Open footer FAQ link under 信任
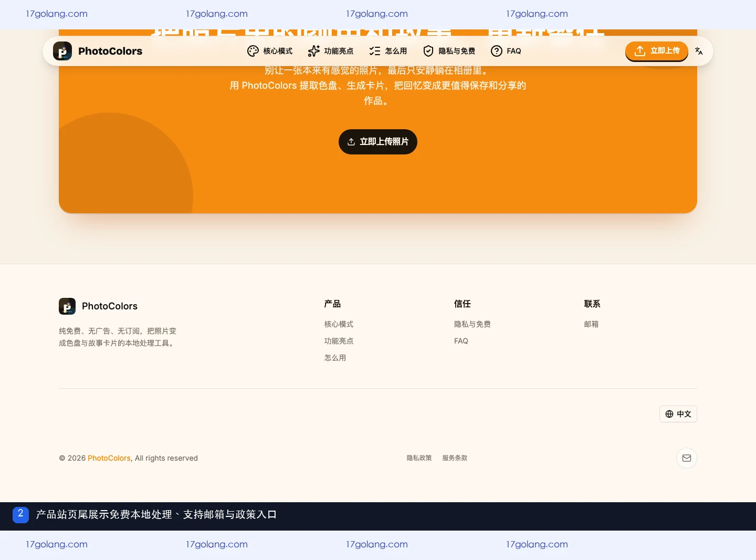 tap(461, 341)
